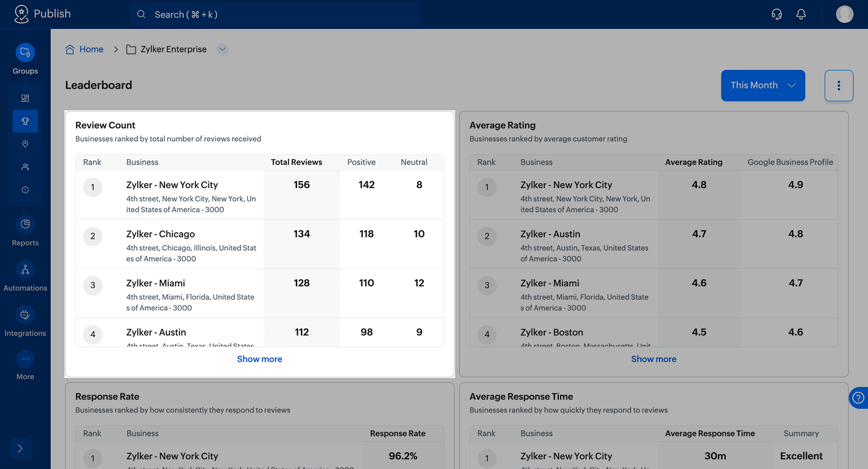Click Show more under Average Rating
The height and width of the screenshot is (469, 868).
[x=653, y=359]
